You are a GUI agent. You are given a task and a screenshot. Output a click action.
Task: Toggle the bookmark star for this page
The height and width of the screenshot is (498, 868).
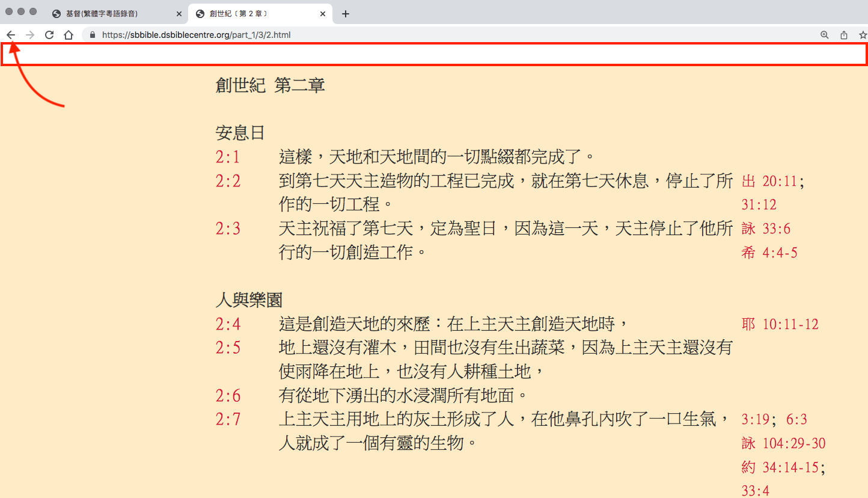pyautogui.click(x=864, y=34)
